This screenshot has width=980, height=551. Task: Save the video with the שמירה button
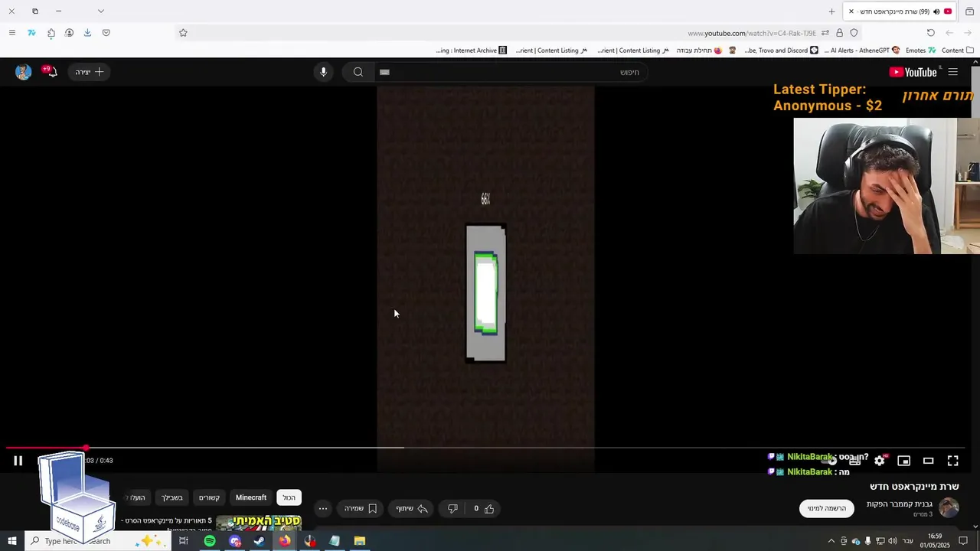coord(361,508)
